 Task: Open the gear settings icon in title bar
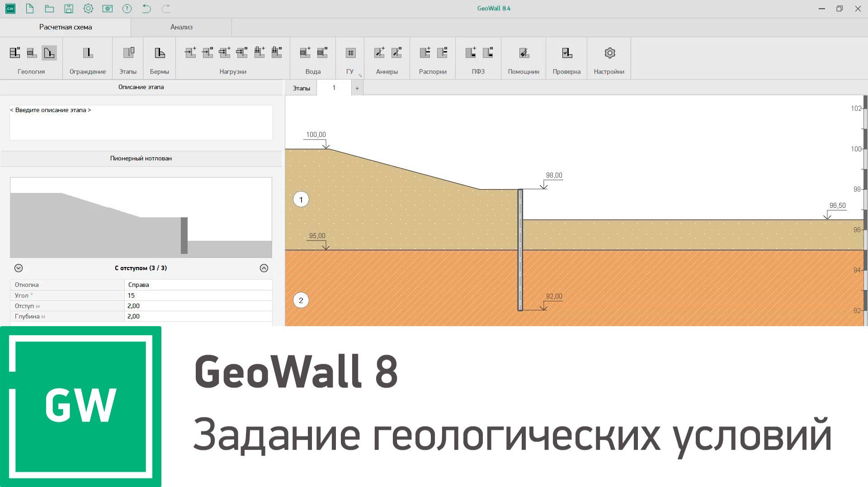tap(88, 9)
